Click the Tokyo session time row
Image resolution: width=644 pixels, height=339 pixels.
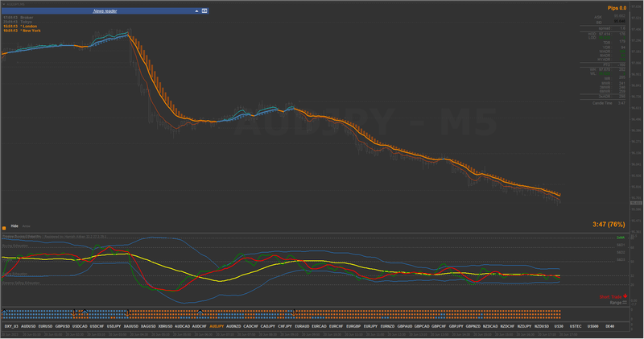click(17, 22)
